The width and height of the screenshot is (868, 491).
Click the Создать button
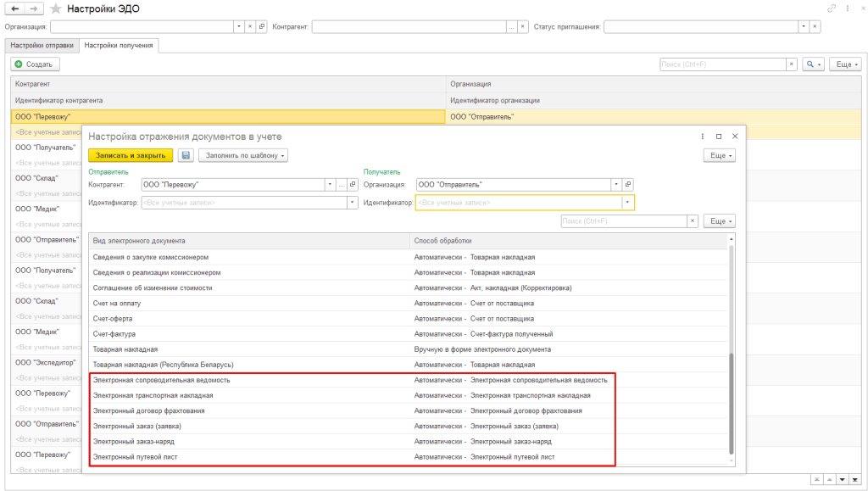pyautogui.click(x=35, y=64)
